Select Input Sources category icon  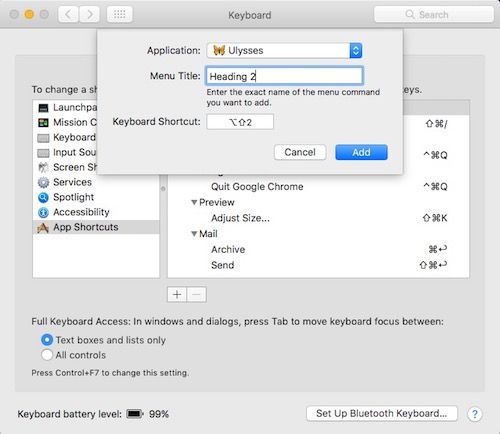pyautogui.click(x=43, y=153)
